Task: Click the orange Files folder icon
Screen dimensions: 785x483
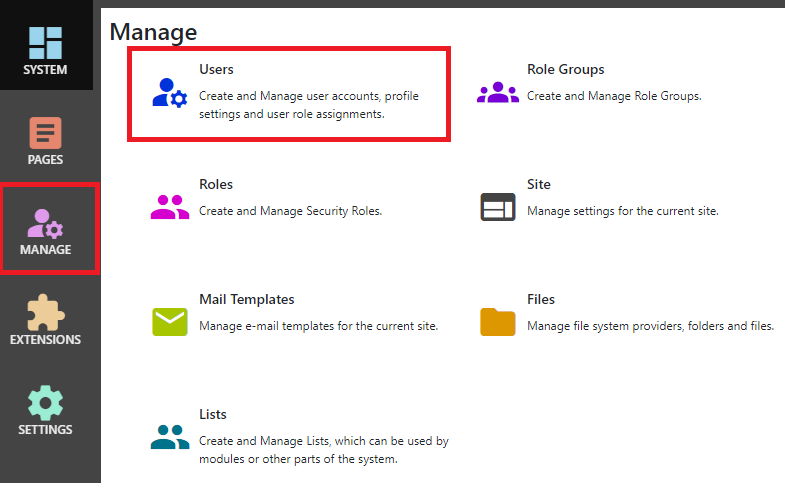Action: [497, 321]
